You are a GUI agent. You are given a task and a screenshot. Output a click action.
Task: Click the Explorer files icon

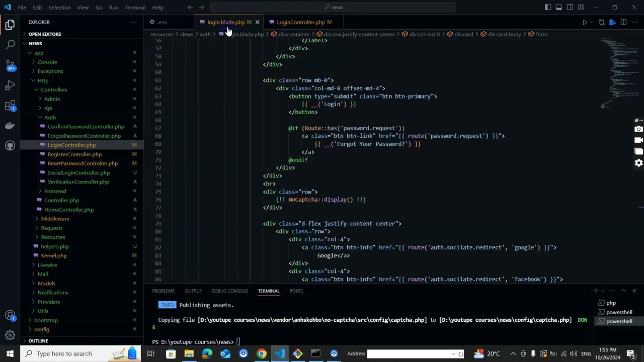coord(10,25)
